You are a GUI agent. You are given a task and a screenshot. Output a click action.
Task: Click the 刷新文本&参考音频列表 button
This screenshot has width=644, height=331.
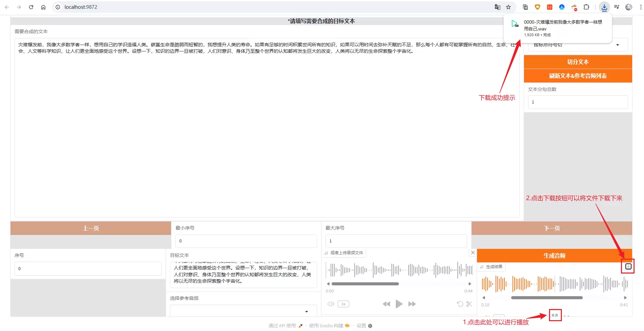578,76
